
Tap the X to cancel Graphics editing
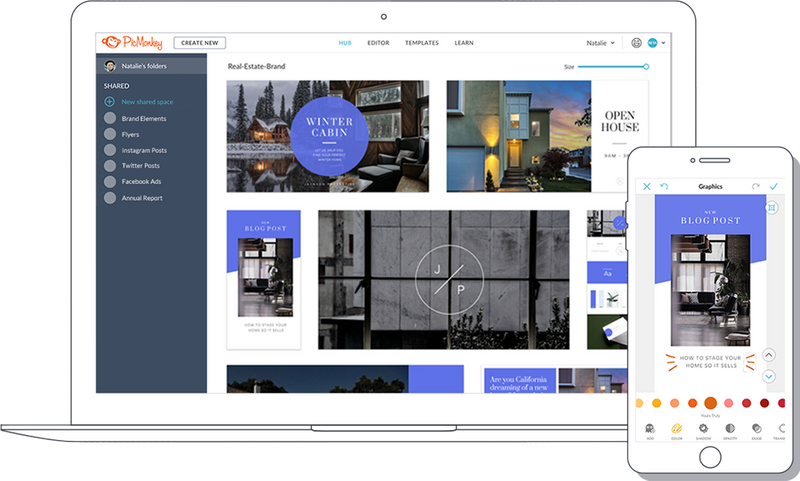click(x=647, y=186)
